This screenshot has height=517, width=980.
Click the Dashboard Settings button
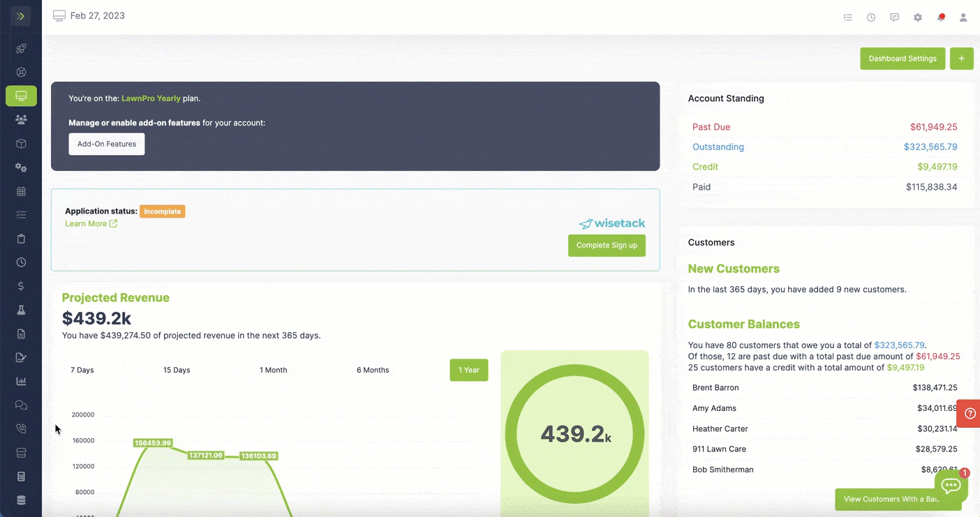[x=903, y=59]
